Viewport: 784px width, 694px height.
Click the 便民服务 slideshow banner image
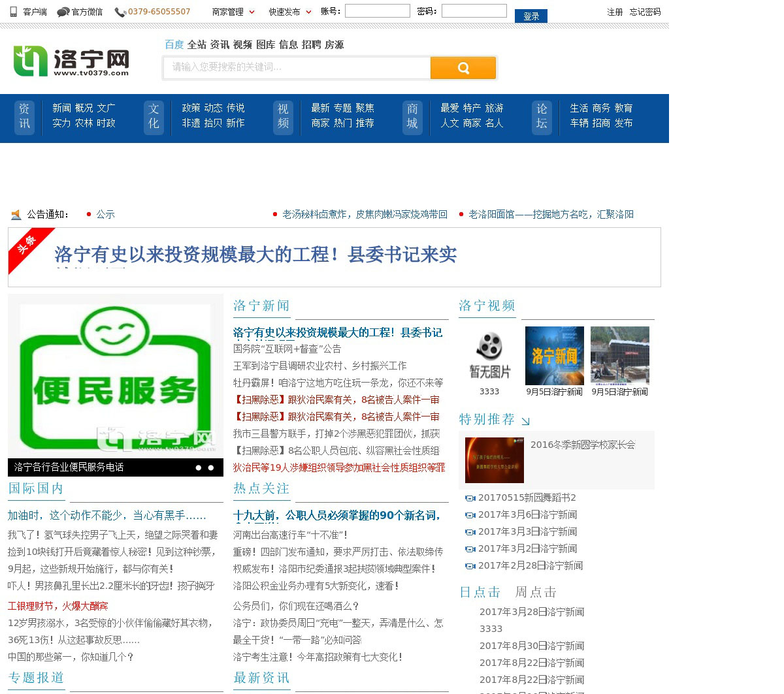pos(116,376)
